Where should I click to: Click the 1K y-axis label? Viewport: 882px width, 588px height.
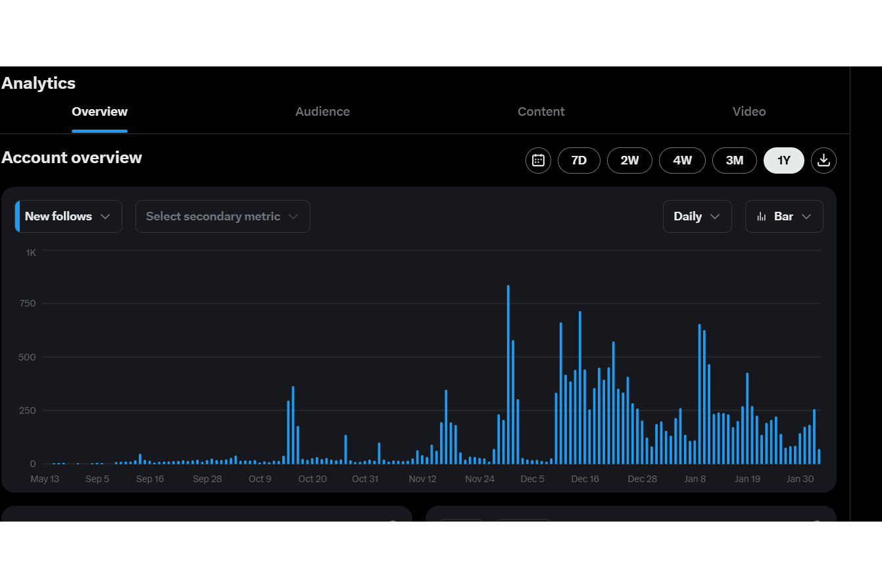pyautogui.click(x=31, y=252)
